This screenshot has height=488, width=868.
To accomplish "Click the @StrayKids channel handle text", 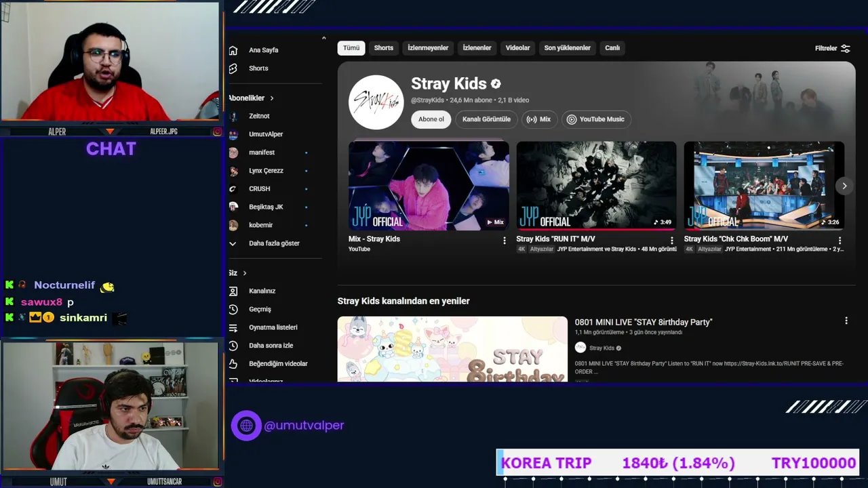I will coord(427,100).
